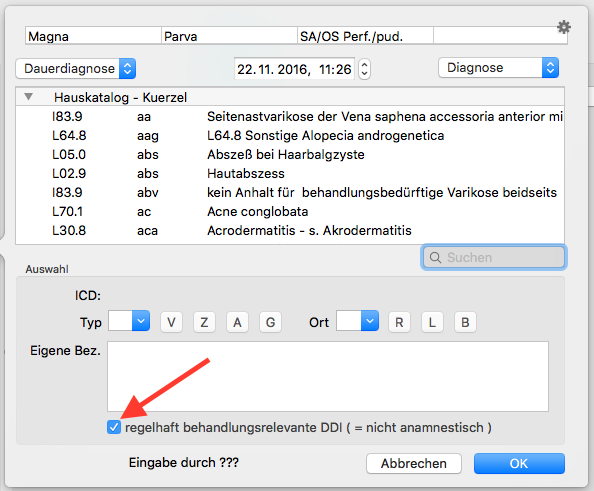Image resolution: width=594 pixels, height=491 pixels.
Task: Choose the L location button
Action: coord(432,322)
